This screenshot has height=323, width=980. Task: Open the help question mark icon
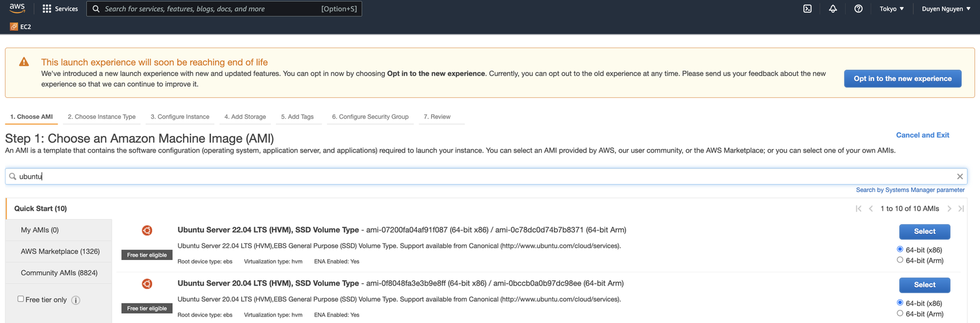point(858,9)
